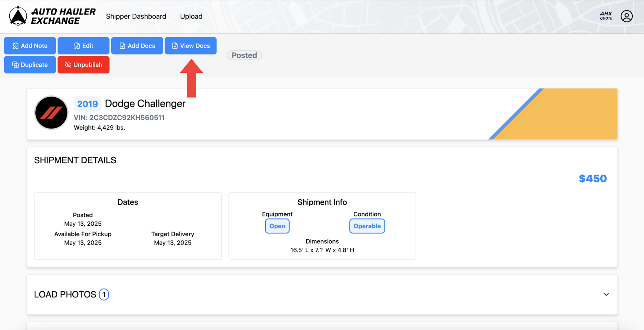Select the Operable condition tag
This screenshot has height=330, width=644.
pos(367,226)
